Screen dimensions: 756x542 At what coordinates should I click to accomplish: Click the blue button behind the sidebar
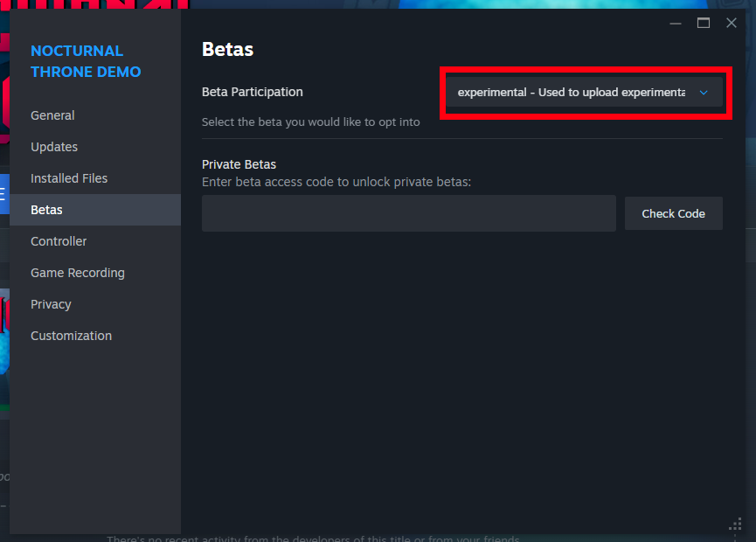pyautogui.click(x=3, y=192)
